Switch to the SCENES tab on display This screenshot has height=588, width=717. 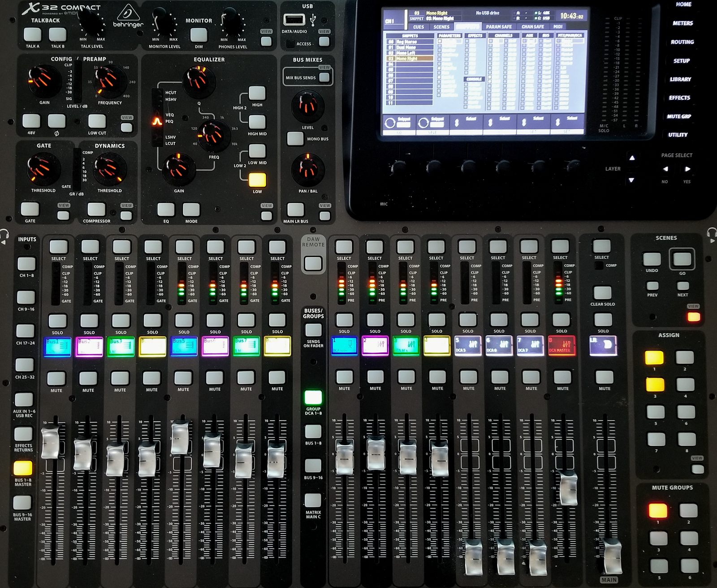click(x=441, y=27)
